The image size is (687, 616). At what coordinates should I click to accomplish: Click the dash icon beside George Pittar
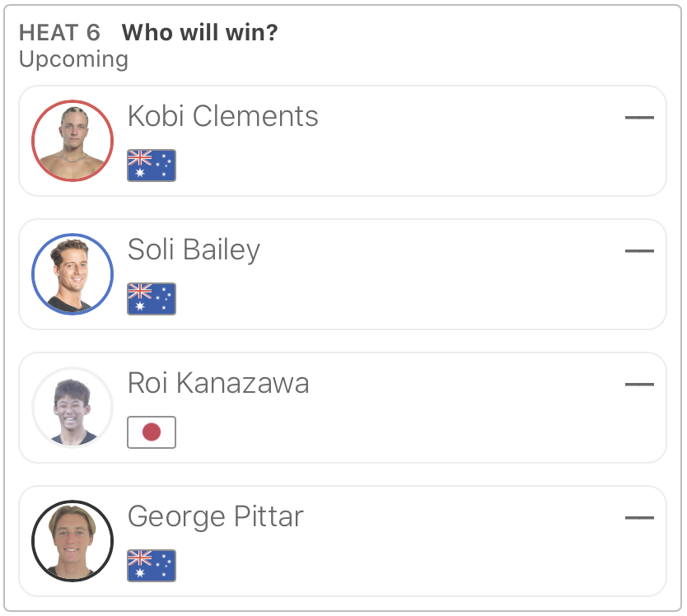[639, 518]
